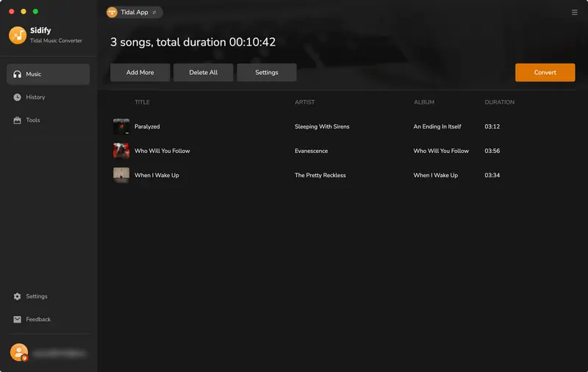Click artist The Pretty Reckless

point(320,175)
